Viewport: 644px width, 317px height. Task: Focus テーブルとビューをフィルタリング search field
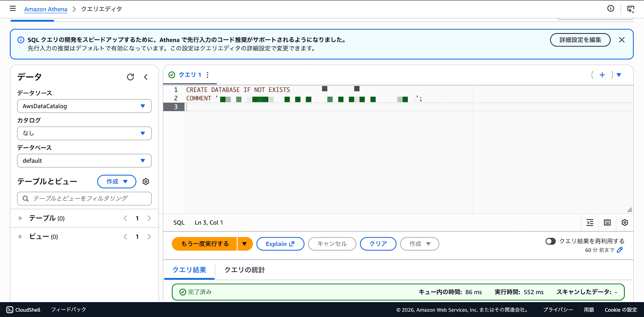pyautogui.click(x=84, y=199)
